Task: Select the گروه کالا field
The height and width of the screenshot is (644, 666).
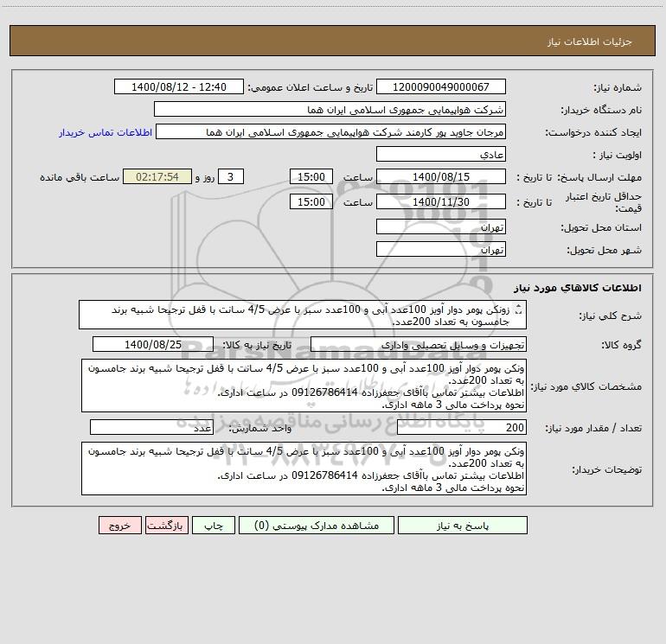Action: click(x=418, y=345)
